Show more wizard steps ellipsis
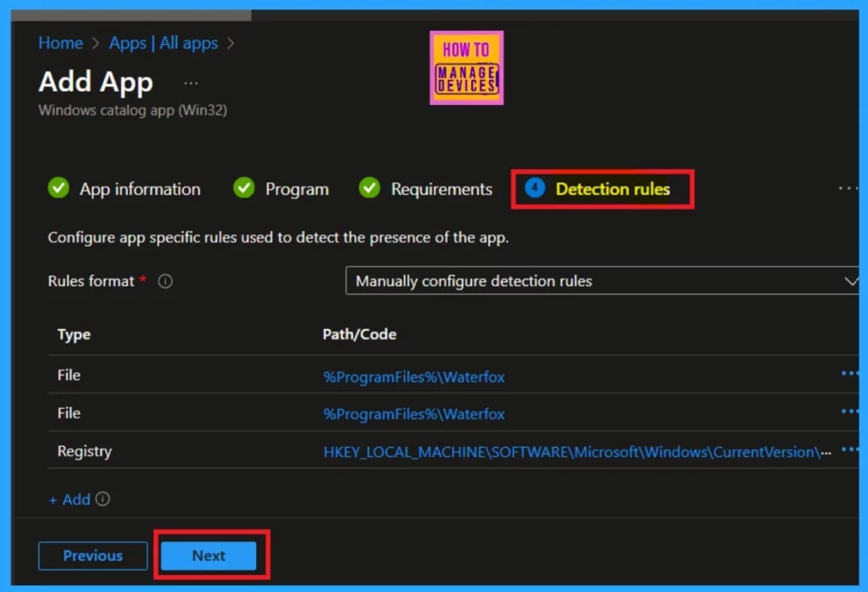 (x=848, y=188)
